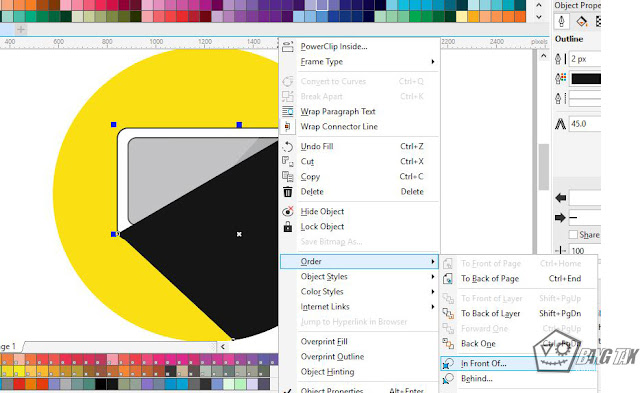Click the miter limit angle icon
This screenshot has height=393, width=640.
560,124
